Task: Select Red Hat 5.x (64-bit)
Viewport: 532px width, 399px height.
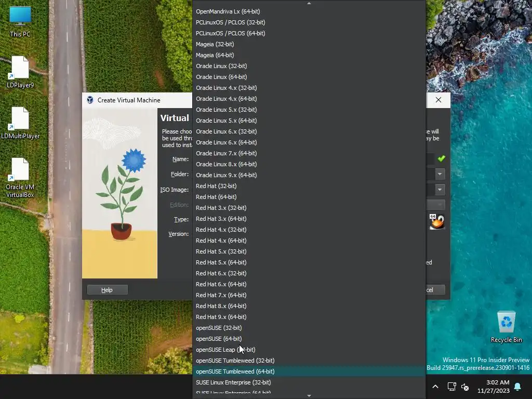Action: pyautogui.click(x=309, y=262)
